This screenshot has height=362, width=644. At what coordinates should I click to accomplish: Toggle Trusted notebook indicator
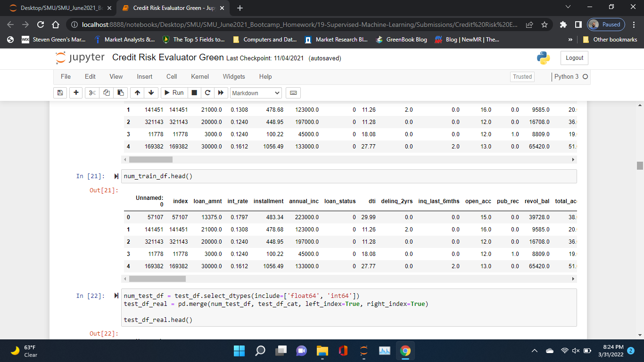point(522,77)
